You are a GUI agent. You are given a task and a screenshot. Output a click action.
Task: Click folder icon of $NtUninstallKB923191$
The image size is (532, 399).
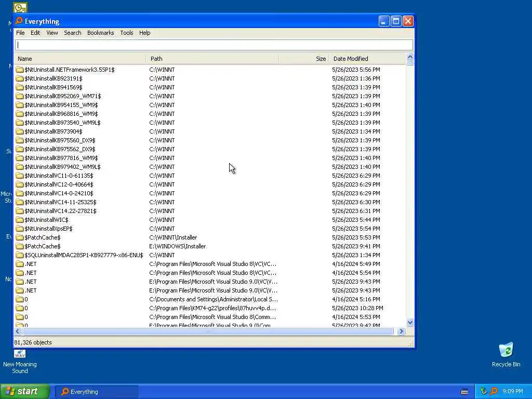[x=20, y=78]
